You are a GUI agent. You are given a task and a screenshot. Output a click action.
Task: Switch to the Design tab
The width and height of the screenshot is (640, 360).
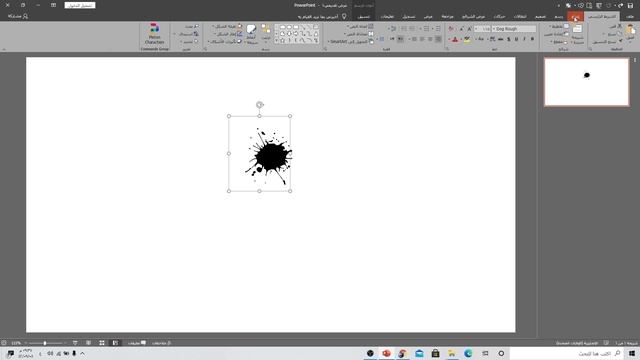540,16
